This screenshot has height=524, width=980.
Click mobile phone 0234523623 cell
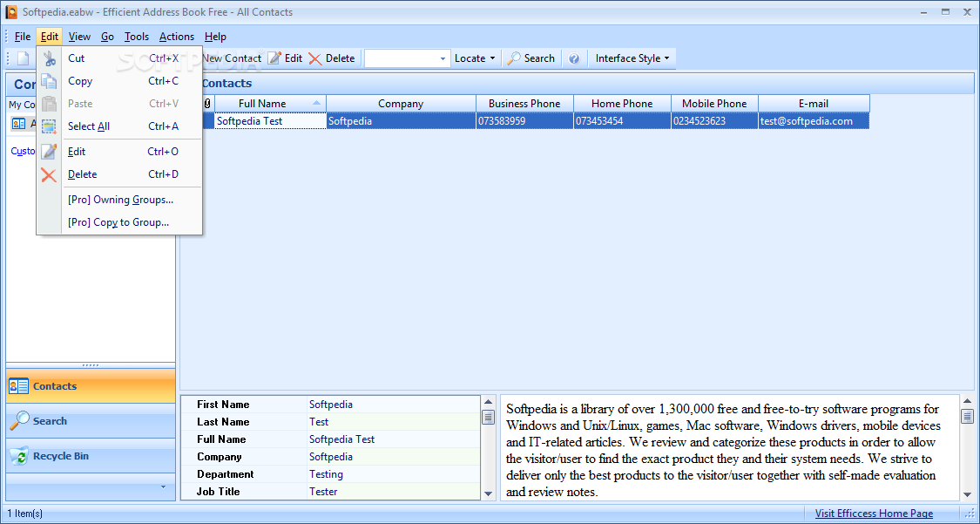(x=714, y=120)
